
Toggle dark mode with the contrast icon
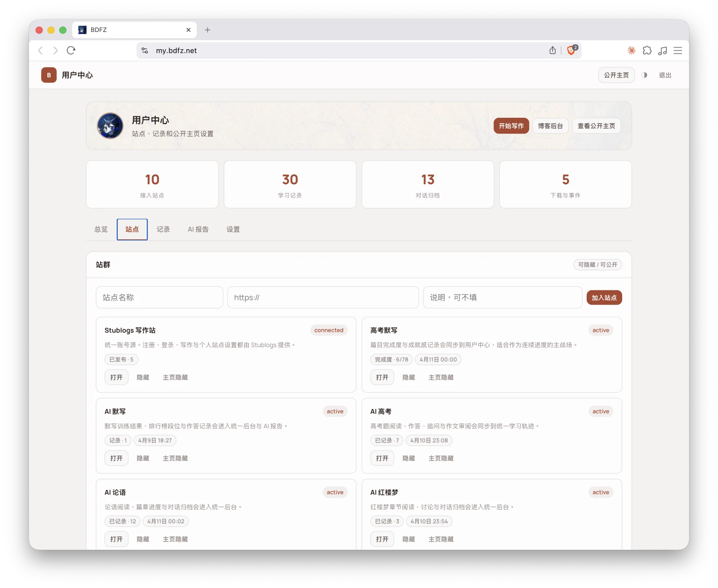pyautogui.click(x=644, y=75)
